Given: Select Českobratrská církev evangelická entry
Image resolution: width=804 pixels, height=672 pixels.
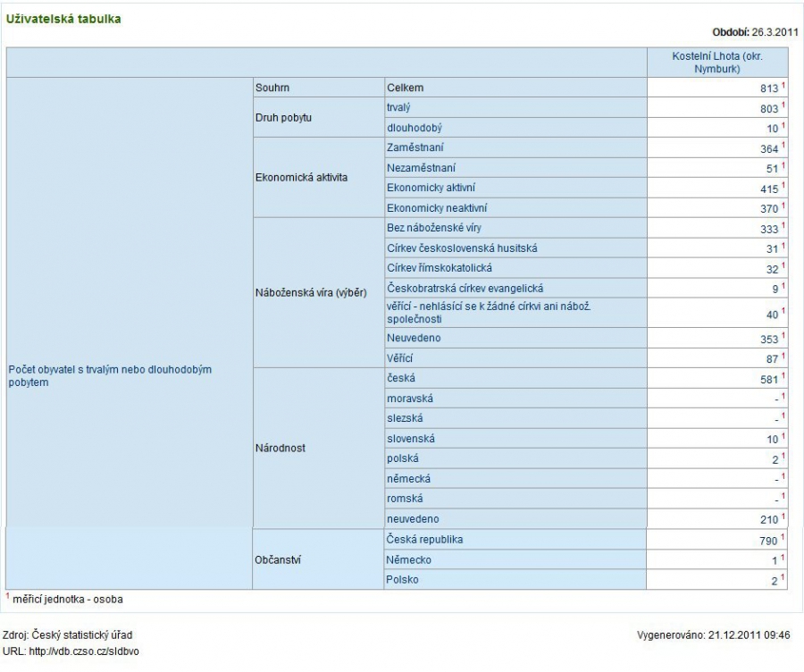Looking at the screenshot, I should tap(465, 289).
